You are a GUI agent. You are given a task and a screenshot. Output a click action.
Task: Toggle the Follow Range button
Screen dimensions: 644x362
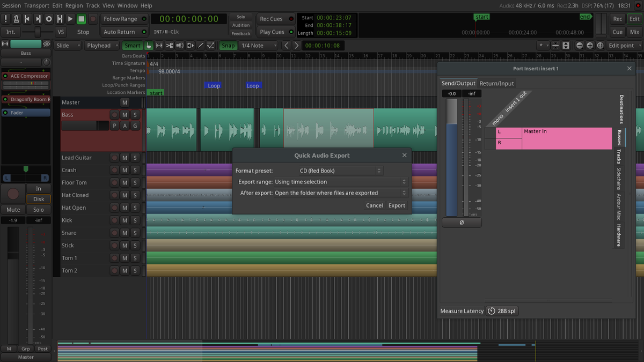click(124, 19)
